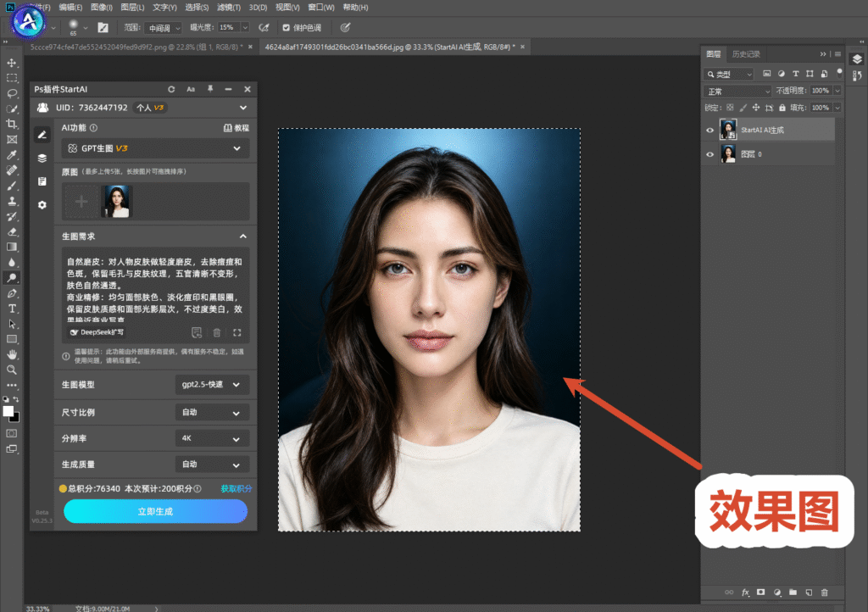This screenshot has height=612, width=868.
Task: Toggle lock transparent pixels
Action: (730, 108)
